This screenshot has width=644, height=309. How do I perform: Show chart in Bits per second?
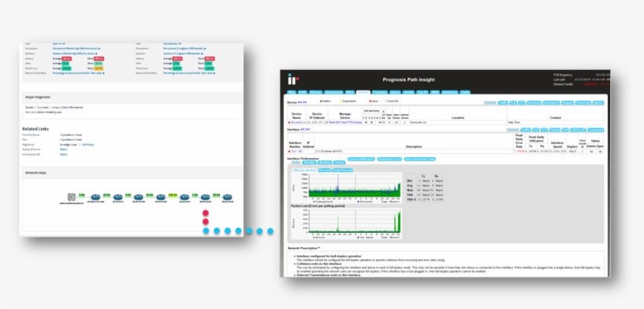tap(305, 171)
